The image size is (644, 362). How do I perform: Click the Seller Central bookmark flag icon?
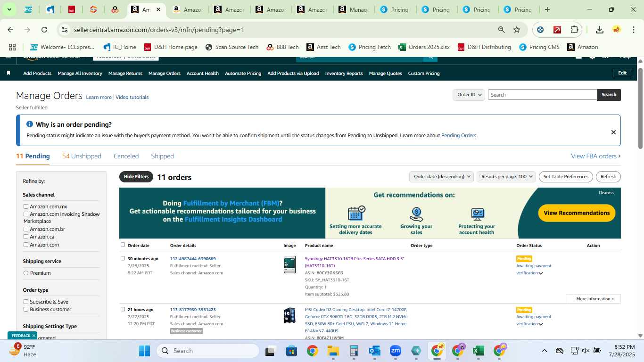8,73
